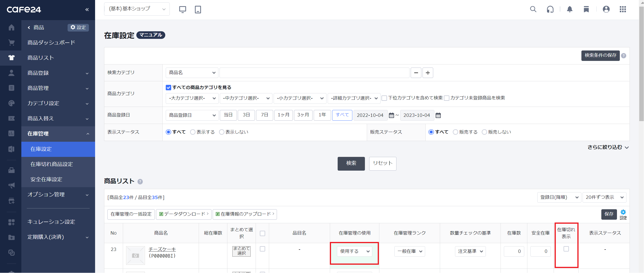Click the 検索 search button

click(351, 164)
